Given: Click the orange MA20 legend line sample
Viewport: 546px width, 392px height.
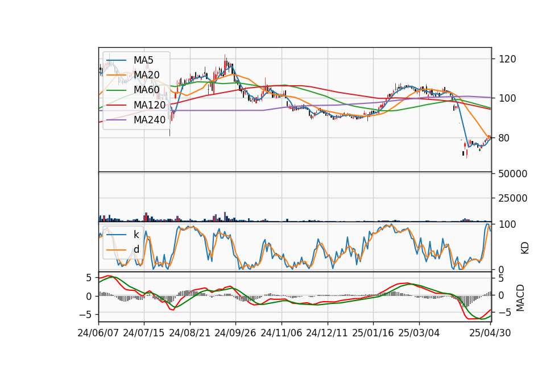Looking at the screenshot, I should coord(116,75).
